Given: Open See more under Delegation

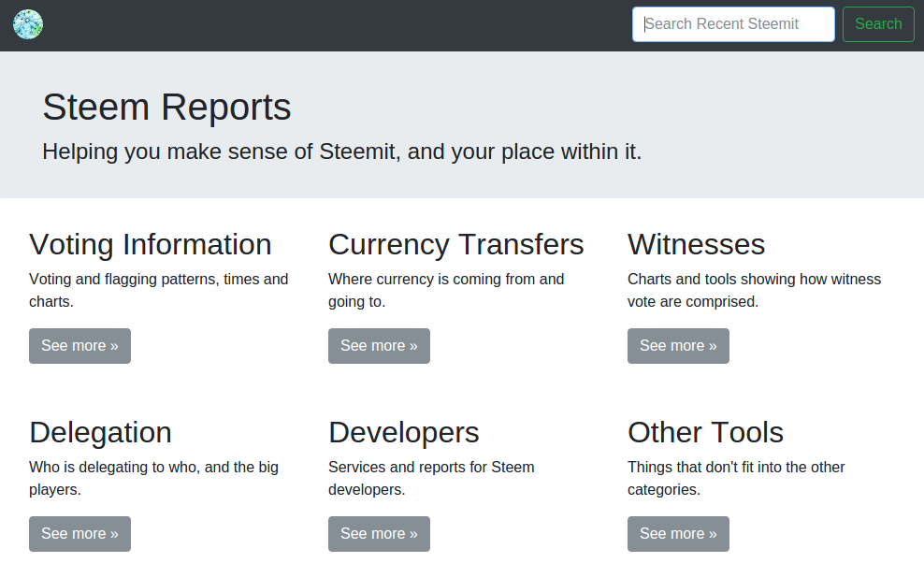Looking at the screenshot, I should coord(79,534).
